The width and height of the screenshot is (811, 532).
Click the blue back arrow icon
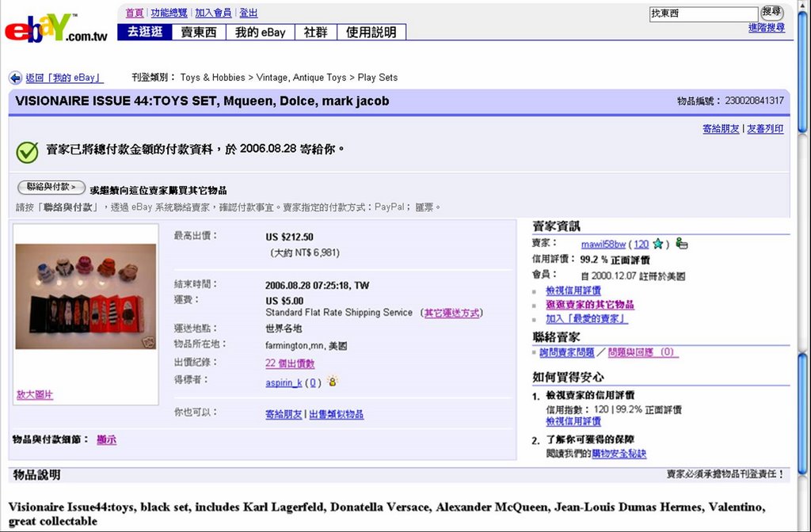click(x=16, y=78)
